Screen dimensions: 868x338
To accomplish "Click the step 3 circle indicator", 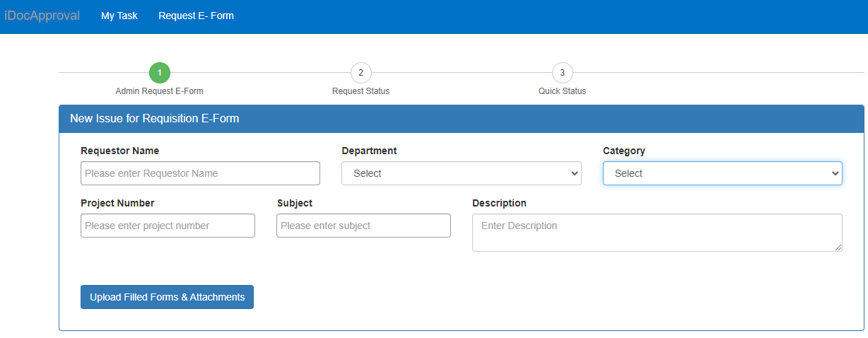I will (562, 73).
